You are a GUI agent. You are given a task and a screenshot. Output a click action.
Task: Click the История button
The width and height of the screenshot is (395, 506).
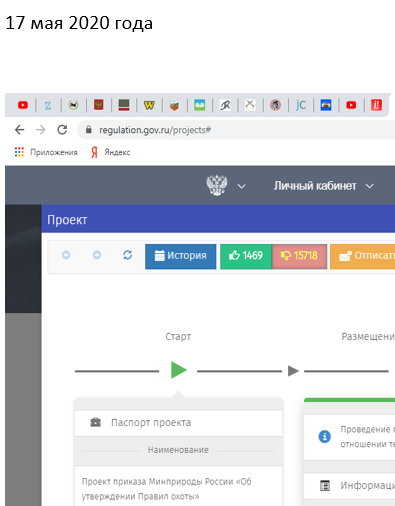click(x=181, y=256)
